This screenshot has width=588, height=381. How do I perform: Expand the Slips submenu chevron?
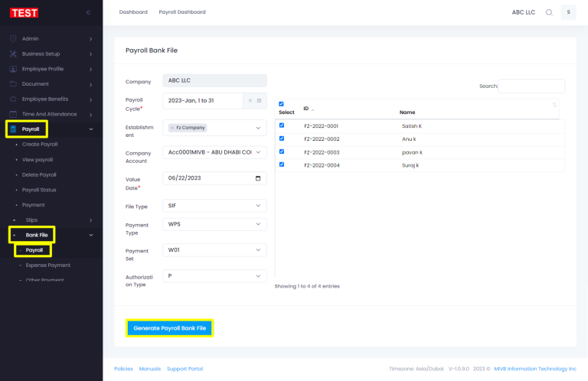click(x=91, y=220)
